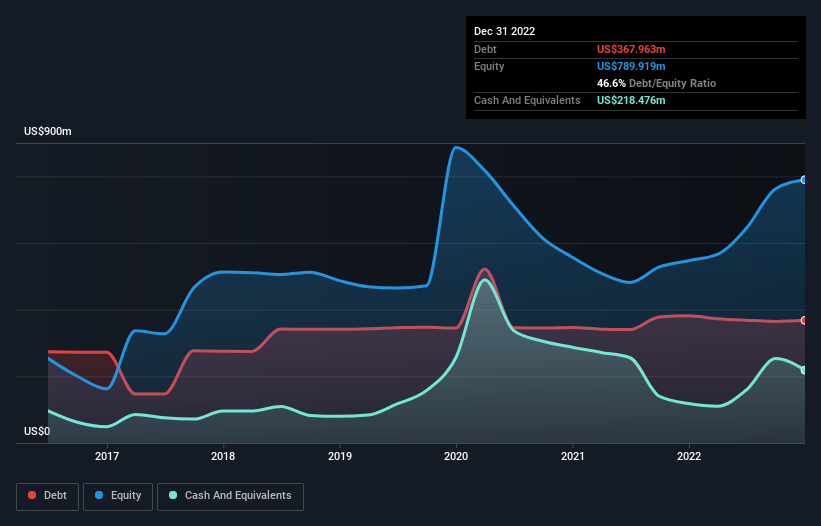Click the US$218.476m cash value
This screenshot has width=821, height=526.
coord(631,100)
